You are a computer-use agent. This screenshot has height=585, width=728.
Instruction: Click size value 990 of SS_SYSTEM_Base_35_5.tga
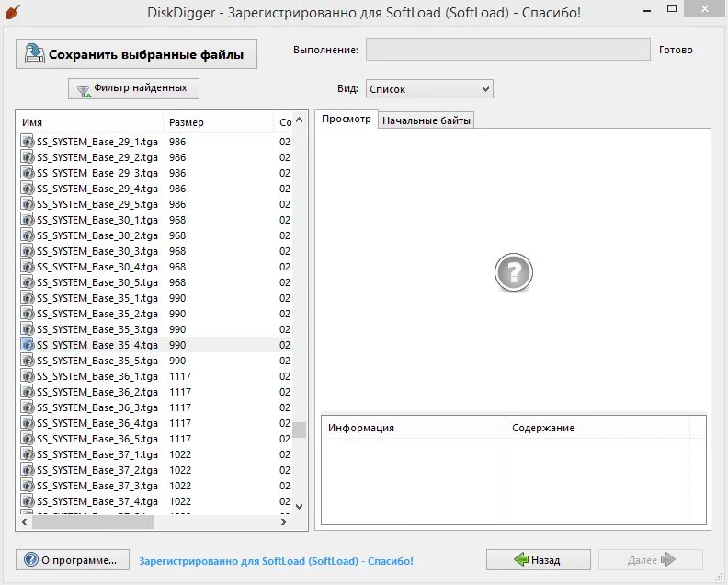point(177,361)
